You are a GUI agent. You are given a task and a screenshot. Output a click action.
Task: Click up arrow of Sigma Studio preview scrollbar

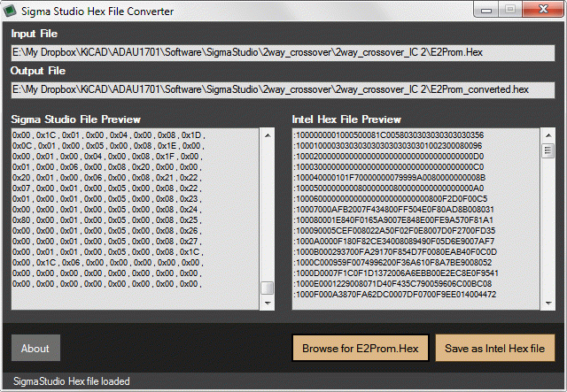click(x=268, y=135)
